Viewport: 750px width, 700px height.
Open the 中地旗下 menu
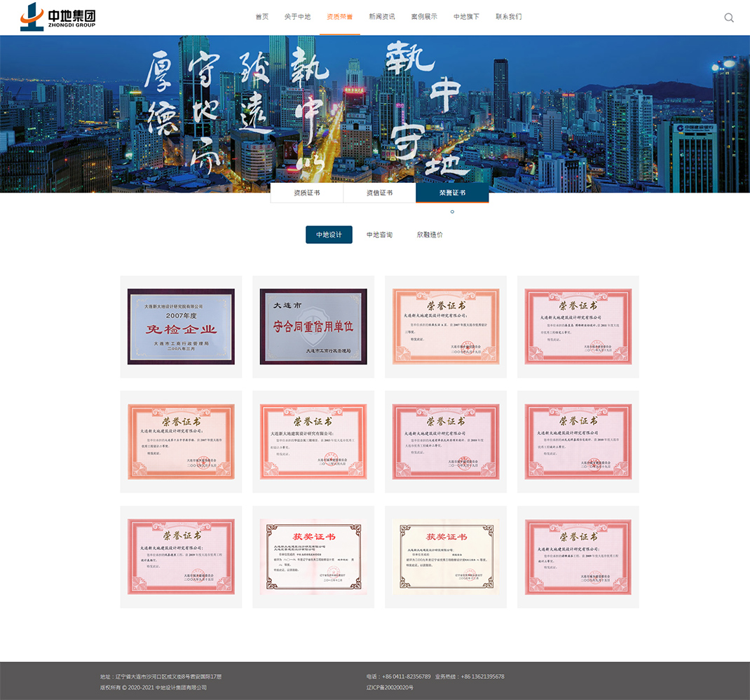466,17
